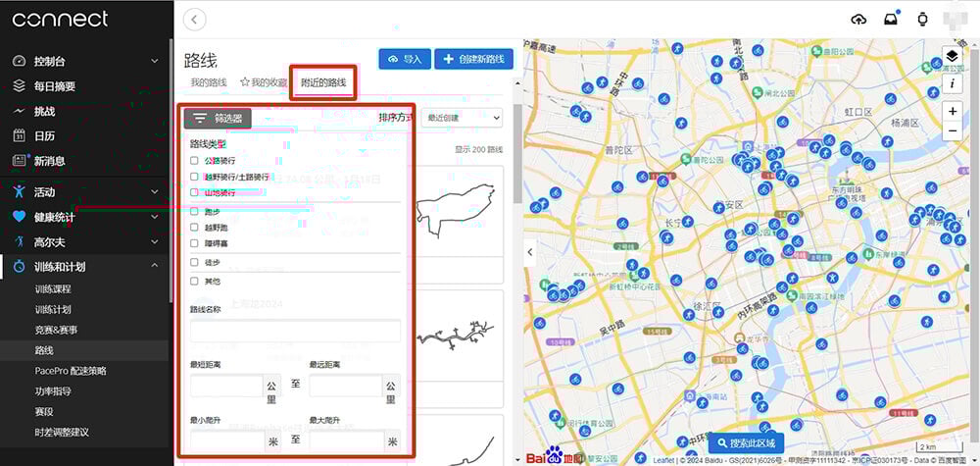The height and width of the screenshot is (466, 980).
Task: Open the 最近创建 sort dropdown
Action: point(462,118)
